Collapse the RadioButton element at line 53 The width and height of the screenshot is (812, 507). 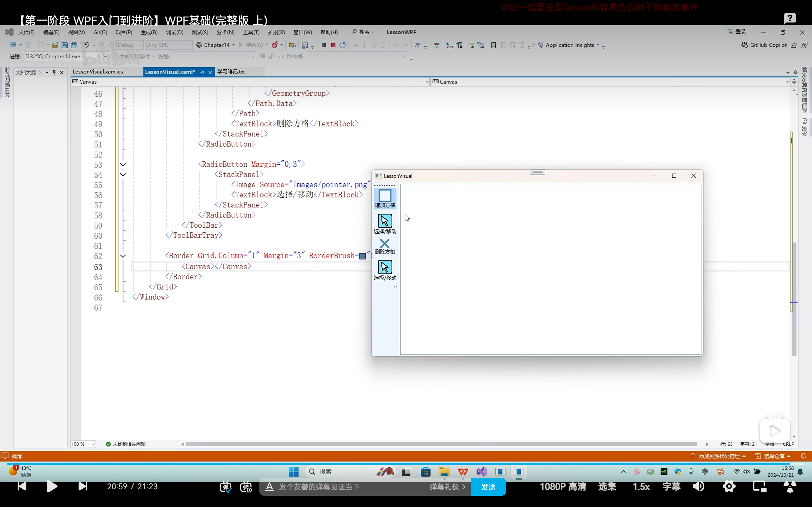(123, 164)
